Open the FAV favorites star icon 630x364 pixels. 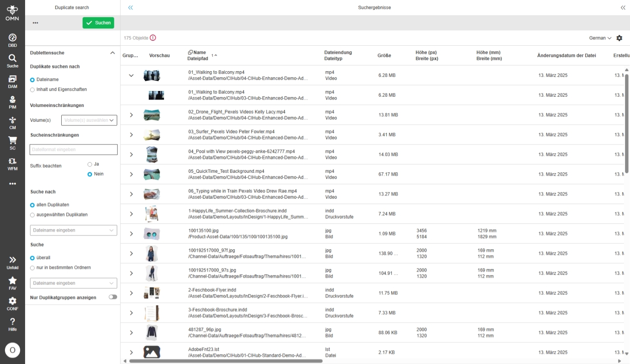tap(12, 283)
